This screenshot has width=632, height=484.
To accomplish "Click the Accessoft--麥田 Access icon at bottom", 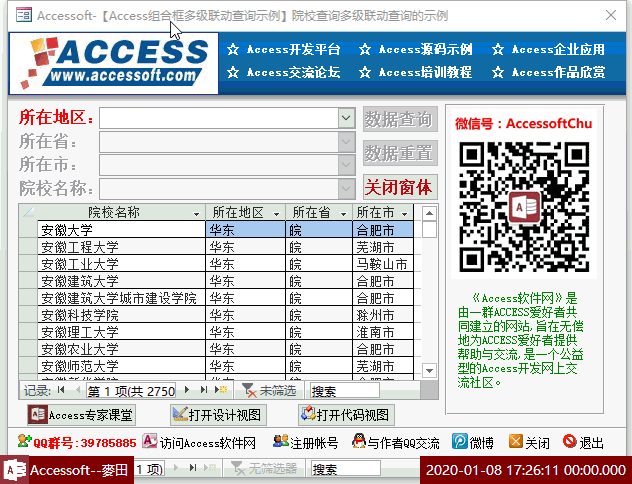I will [15, 470].
